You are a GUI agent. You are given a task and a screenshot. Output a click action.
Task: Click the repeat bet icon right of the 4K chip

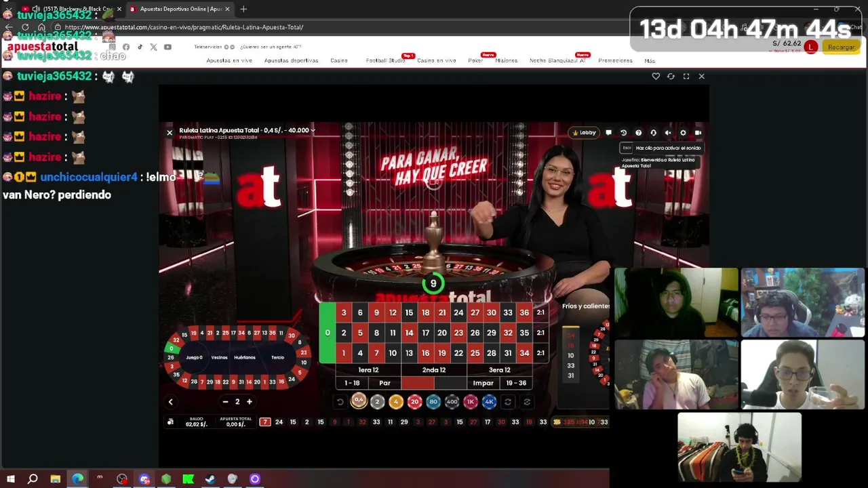click(507, 402)
